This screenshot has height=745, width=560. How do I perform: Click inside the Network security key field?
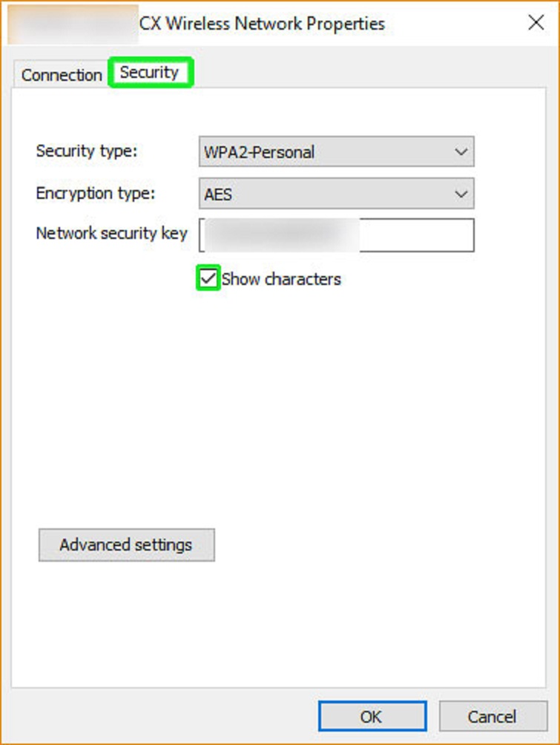[x=415, y=235]
